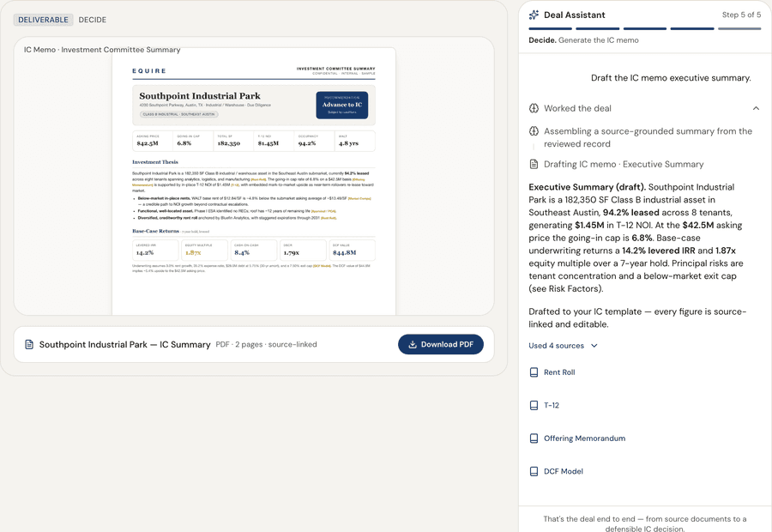Click the 'Draft the IC memo executive summary.' message
The image size is (772, 532).
pyautogui.click(x=671, y=78)
